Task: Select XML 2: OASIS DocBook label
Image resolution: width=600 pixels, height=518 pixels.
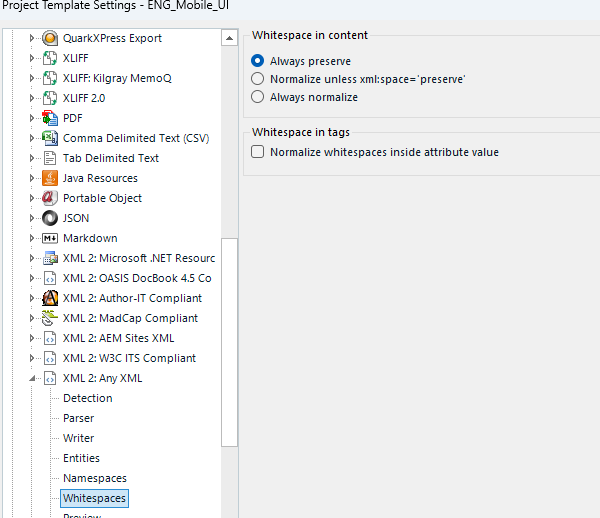Action: [137, 278]
